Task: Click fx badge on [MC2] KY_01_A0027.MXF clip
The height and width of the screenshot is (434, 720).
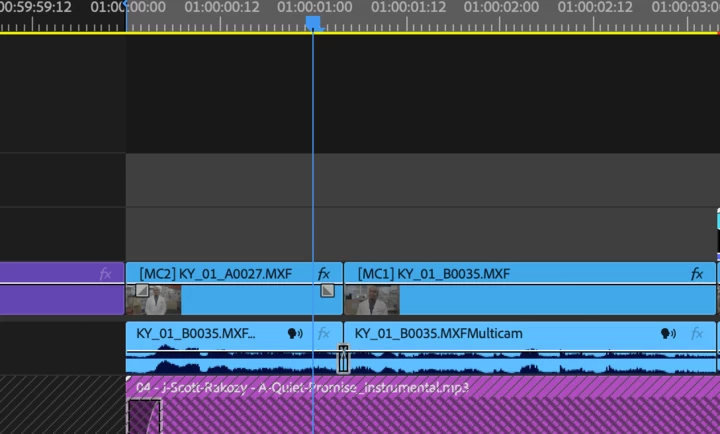Action: point(324,274)
